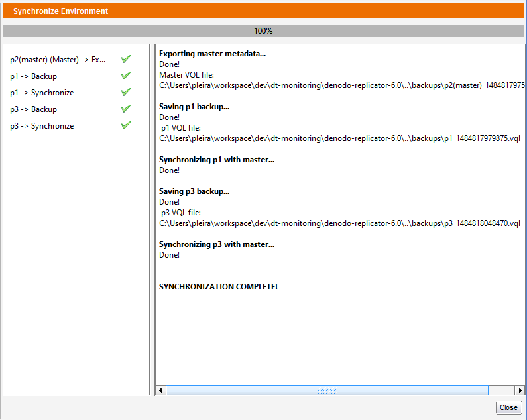Select the 'p2(master) (Master) -> Ex...' step
Screen dimensions: 527x420
pyautogui.click(x=58, y=60)
